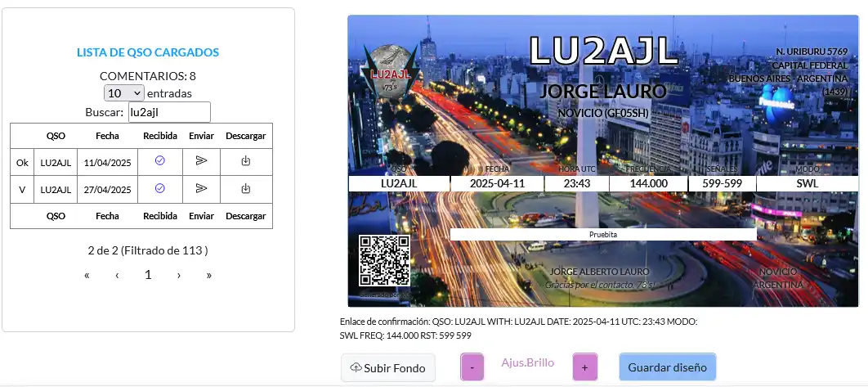Increase brightness with the plus button

click(584, 367)
